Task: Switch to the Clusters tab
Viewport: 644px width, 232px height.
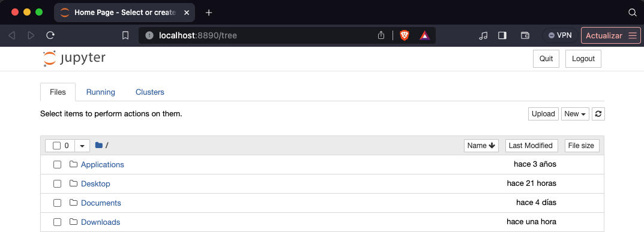Action: [150, 92]
